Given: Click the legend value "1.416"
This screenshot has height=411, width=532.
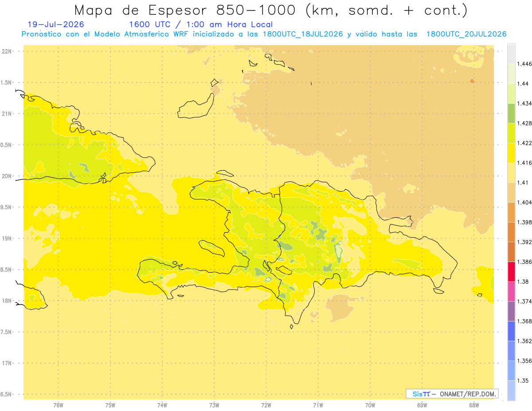Looking at the screenshot, I should 524,163.
